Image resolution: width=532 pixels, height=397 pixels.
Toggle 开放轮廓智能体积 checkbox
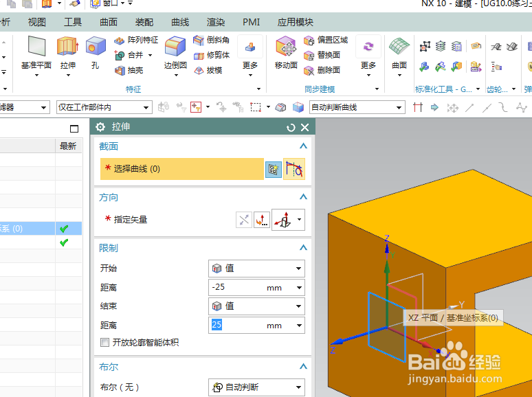105,343
